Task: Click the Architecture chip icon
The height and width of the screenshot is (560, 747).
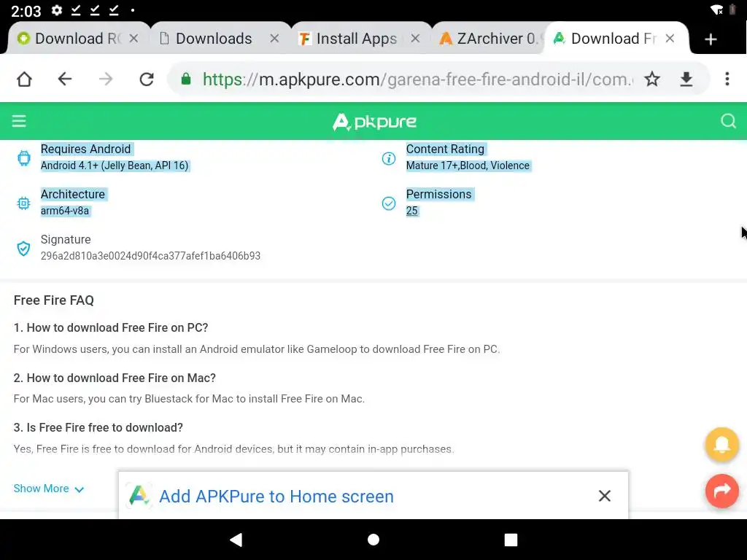Action: tap(23, 203)
